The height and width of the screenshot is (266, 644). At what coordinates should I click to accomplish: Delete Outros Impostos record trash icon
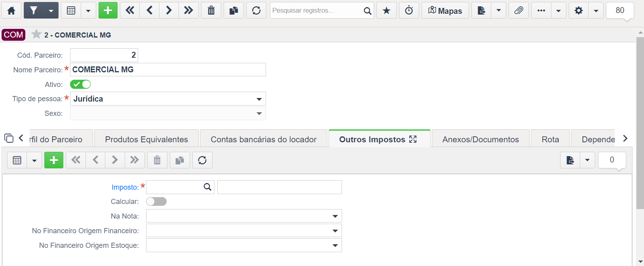(157, 160)
